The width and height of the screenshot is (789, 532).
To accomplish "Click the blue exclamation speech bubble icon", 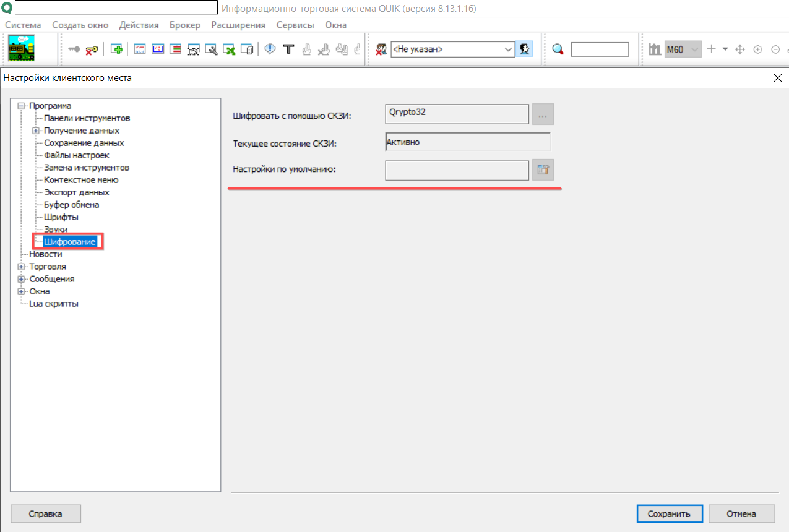I will [x=270, y=49].
